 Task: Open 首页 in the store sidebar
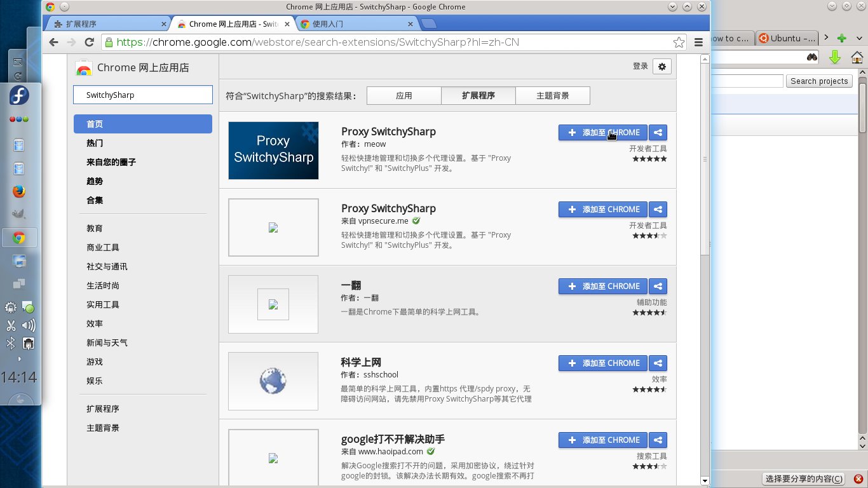[x=143, y=124]
